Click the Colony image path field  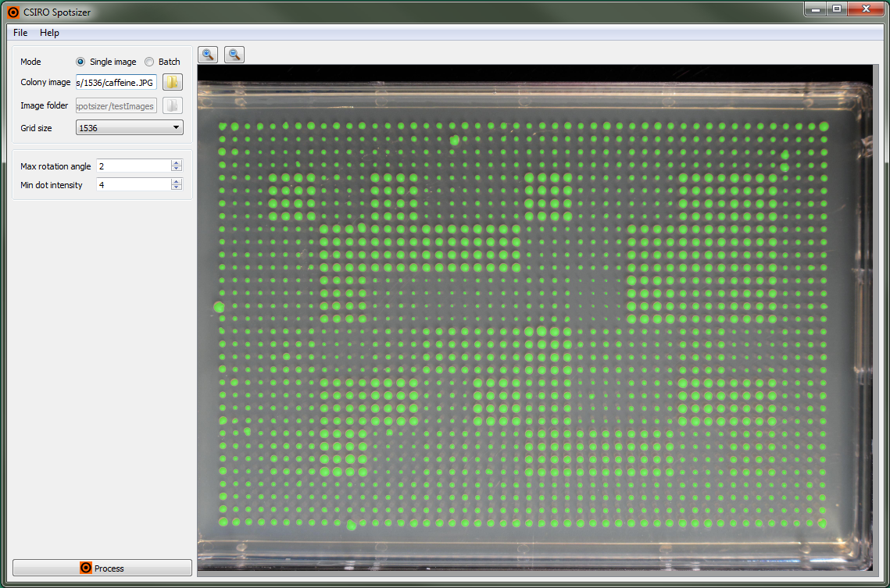(x=116, y=83)
